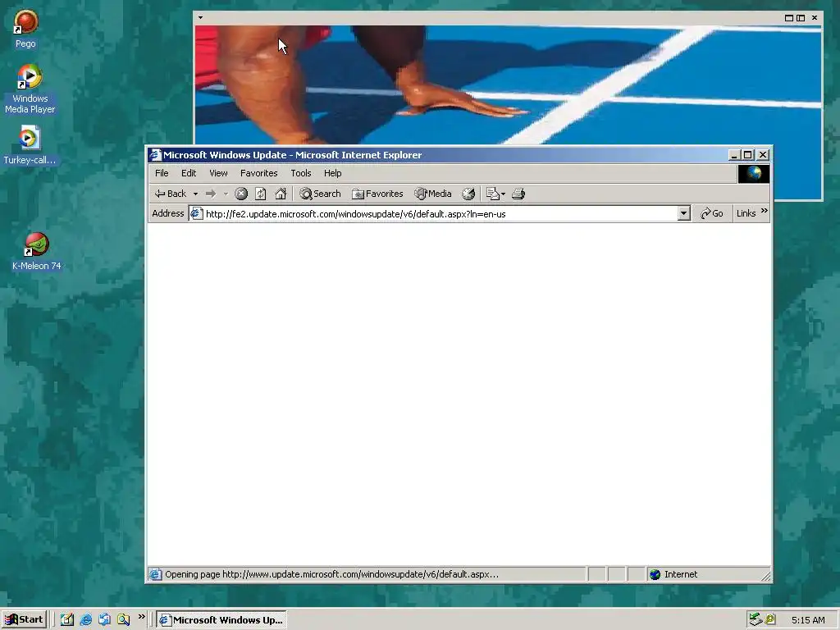
Task: Click the 'Opening page' status bar text
Action: 331,574
